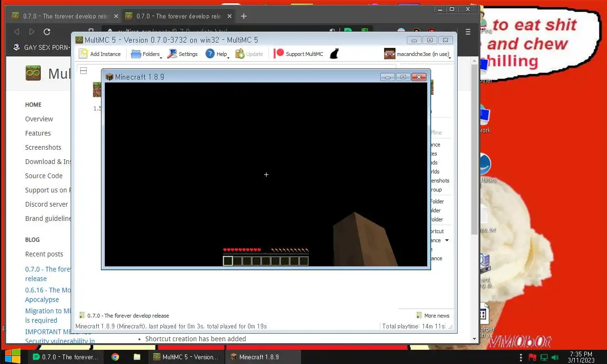Collapse the instance group in MultiMC
The image size is (607, 364).
tap(83, 71)
